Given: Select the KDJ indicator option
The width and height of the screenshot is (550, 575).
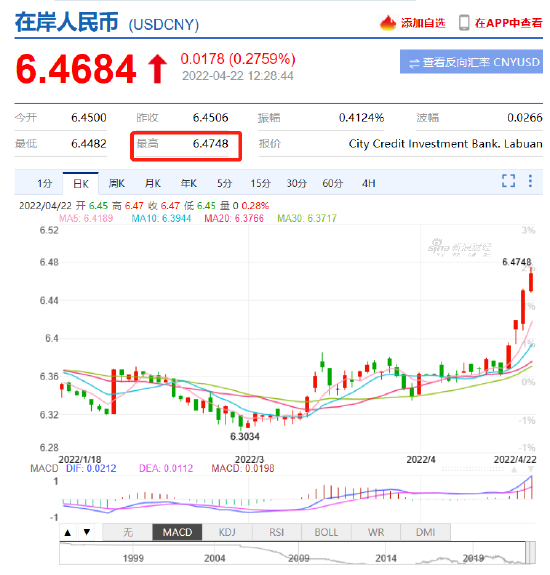Looking at the screenshot, I should click(227, 532).
